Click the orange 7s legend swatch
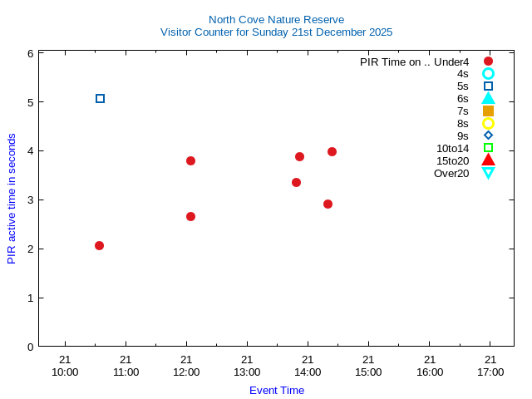Viewport: 532px width, 399px height. (x=488, y=111)
